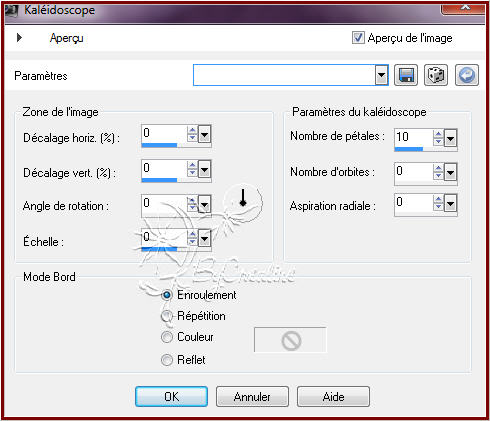Select the Reflet edge mode

(167, 360)
